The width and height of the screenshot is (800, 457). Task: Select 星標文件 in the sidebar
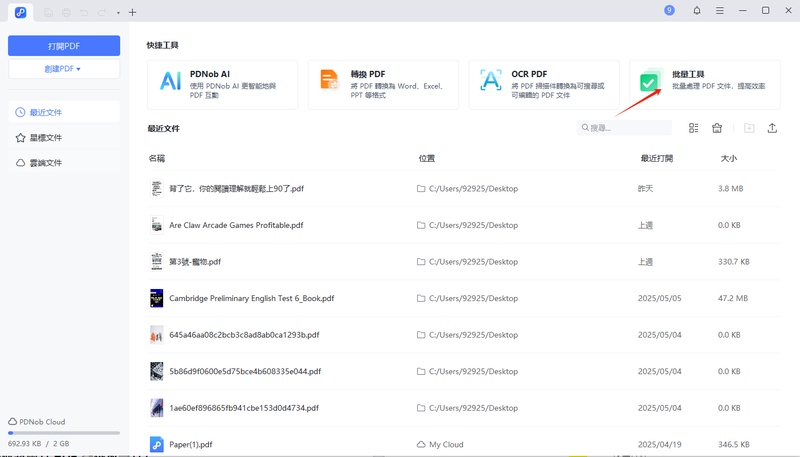tap(64, 137)
